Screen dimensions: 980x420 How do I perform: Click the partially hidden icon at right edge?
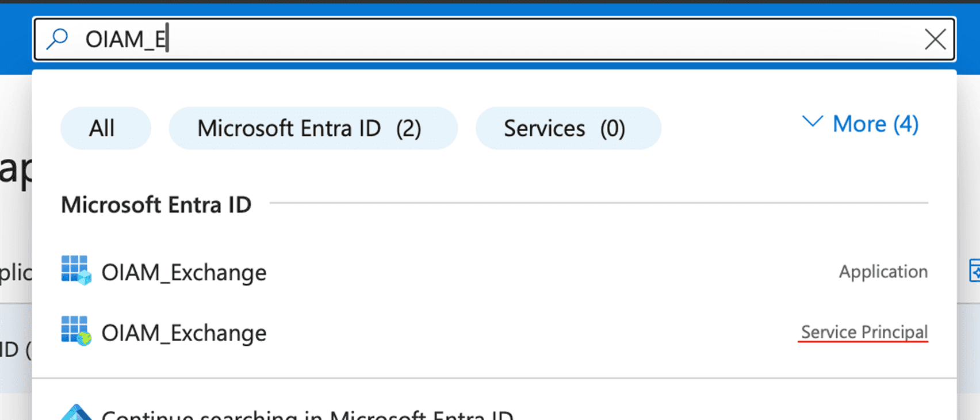(974, 270)
